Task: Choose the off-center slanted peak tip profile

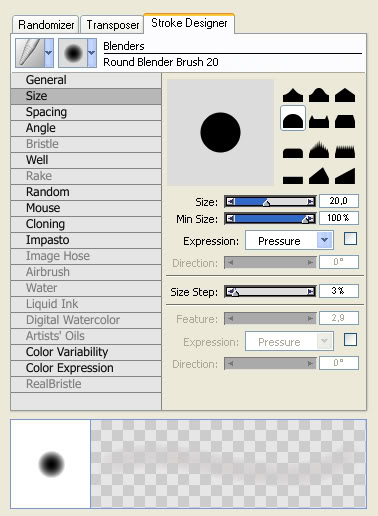Action: (319, 176)
